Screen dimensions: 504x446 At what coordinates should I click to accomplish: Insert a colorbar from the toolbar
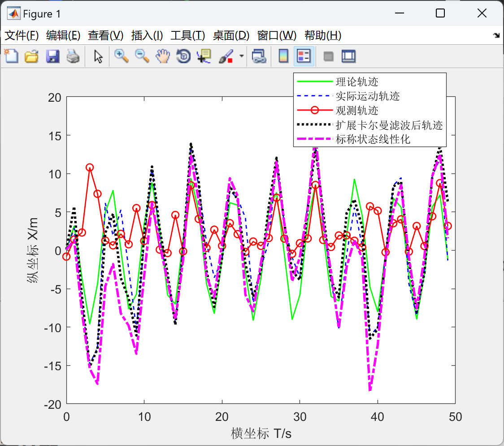click(x=283, y=56)
